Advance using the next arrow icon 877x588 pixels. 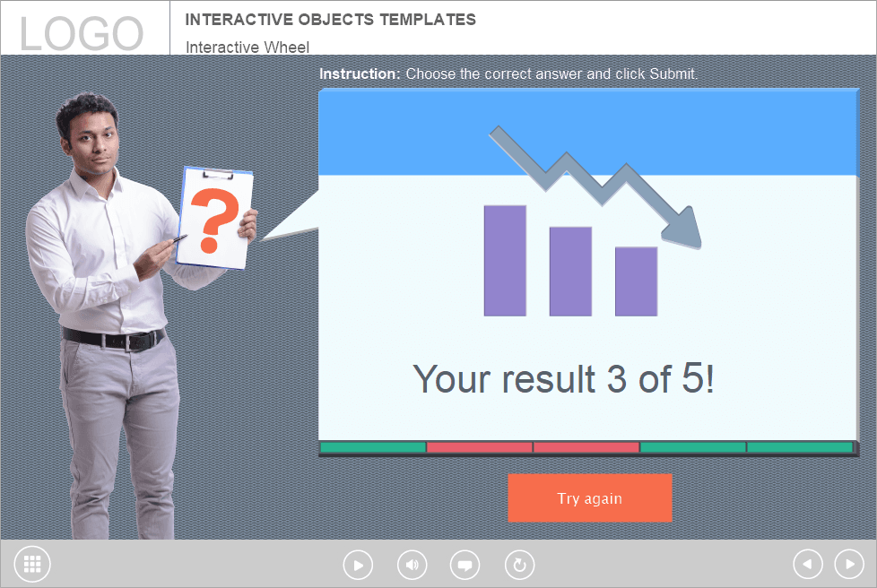(850, 564)
